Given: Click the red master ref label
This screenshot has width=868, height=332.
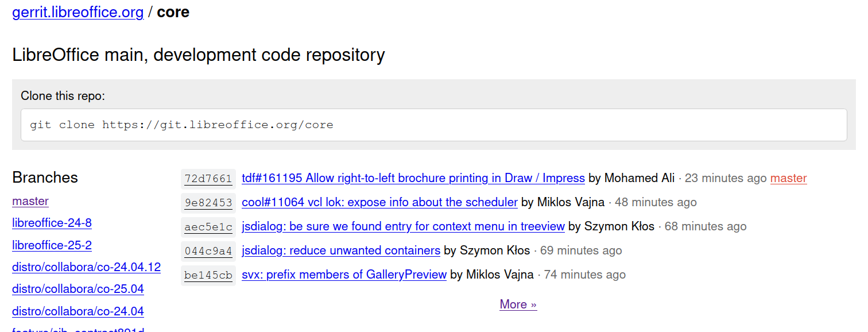Looking at the screenshot, I should coord(788,178).
